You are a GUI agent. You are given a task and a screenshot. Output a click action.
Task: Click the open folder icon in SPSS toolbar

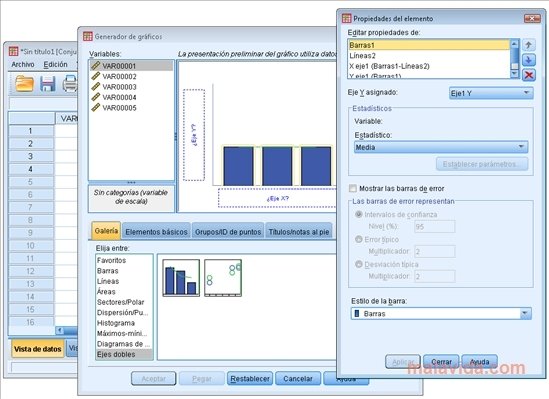click(25, 84)
